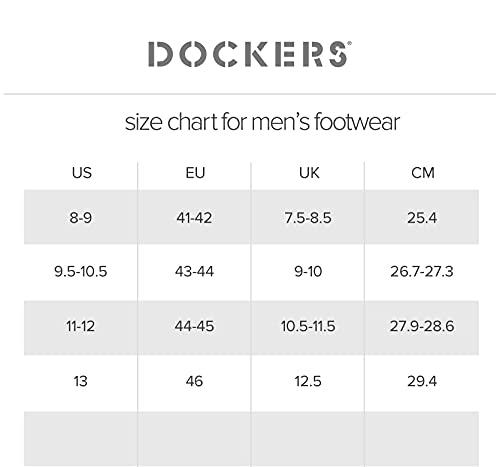
Task: Click the EU size 43-44 cell
Action: point(194,271)
